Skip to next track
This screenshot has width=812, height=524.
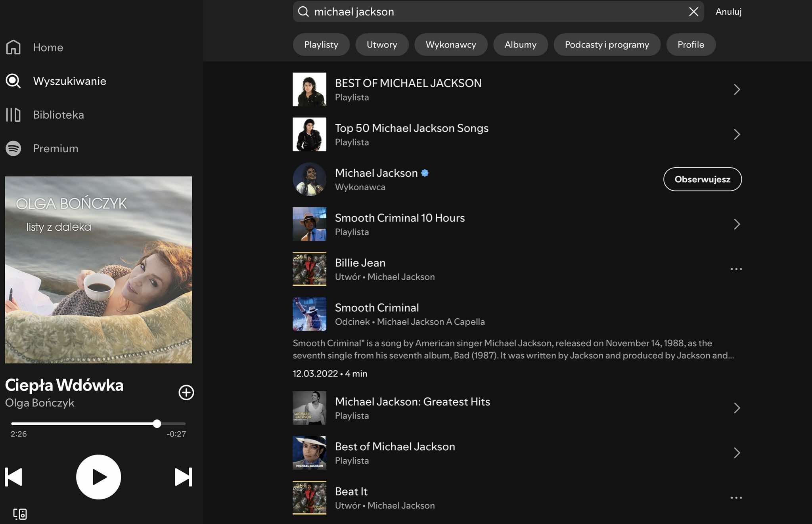pos(183,477)
